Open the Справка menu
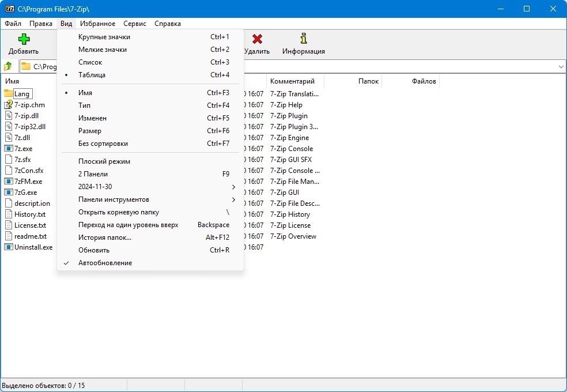567x392 pixels. pos(168,24)
